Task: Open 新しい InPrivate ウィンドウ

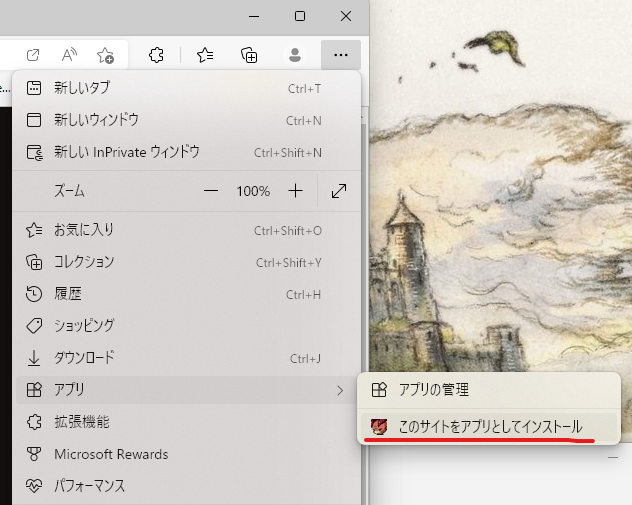Action: coord(187,152)
